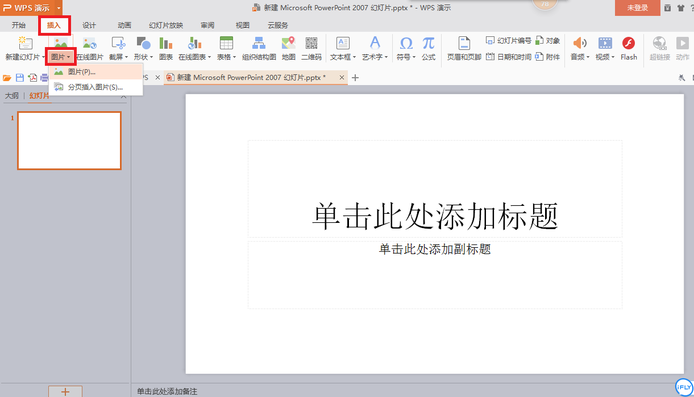Click the New Slide icon
This screenshot has height=397, width=694.
coord(25,43)
